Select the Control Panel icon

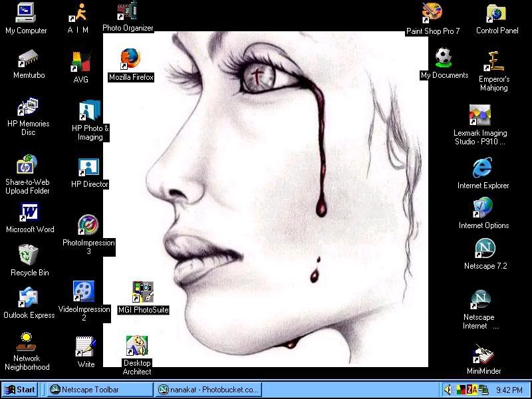[497, 13]
